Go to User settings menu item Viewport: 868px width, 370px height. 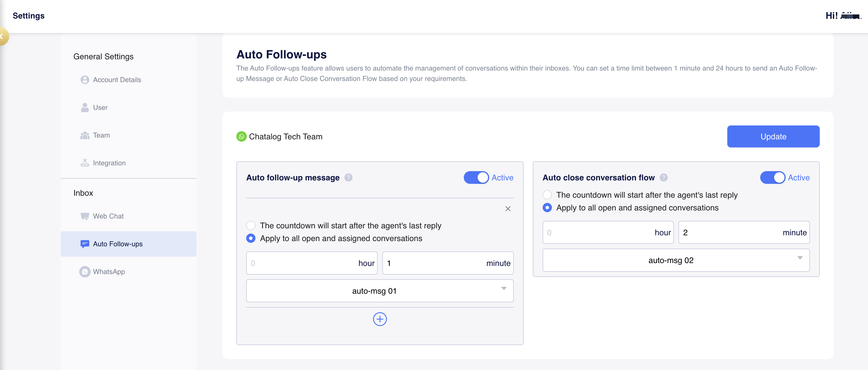coord(100,108)
